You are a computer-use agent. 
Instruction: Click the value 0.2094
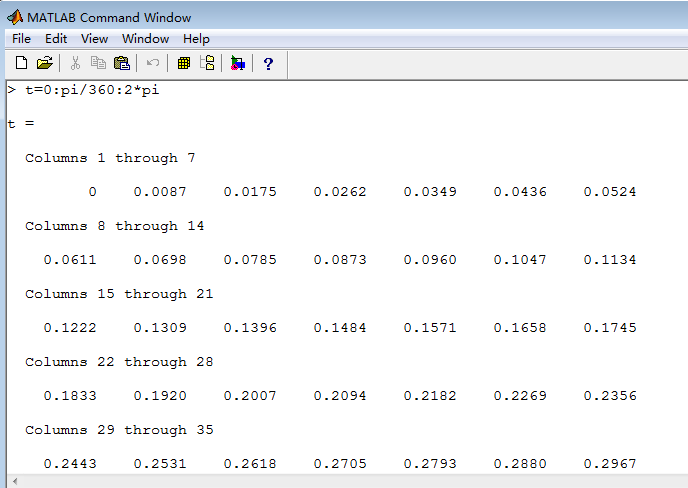point(340,396)
